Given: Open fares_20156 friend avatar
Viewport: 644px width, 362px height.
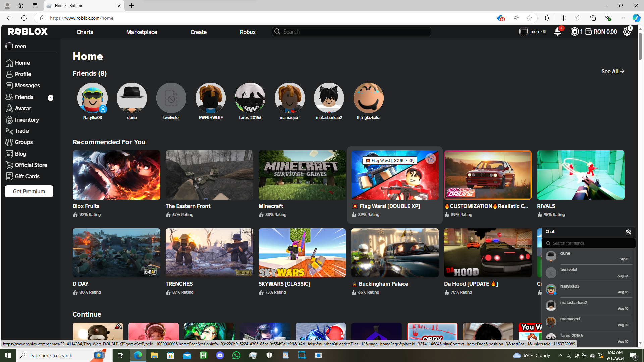Looking at the screenshot, I should (250, 98).
